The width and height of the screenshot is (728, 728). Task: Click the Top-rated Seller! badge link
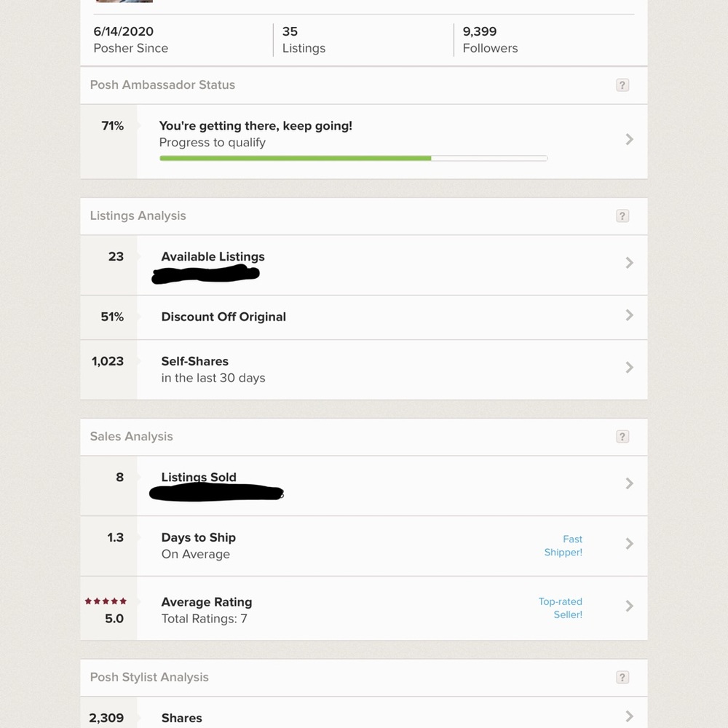[561, 608]
